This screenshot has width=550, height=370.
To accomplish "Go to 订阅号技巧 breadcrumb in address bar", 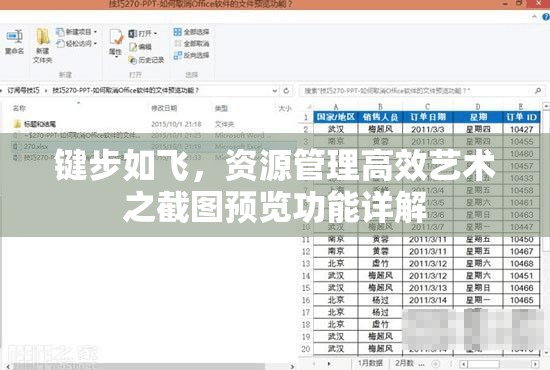I will pyautogui.click(x=24, y=90).
